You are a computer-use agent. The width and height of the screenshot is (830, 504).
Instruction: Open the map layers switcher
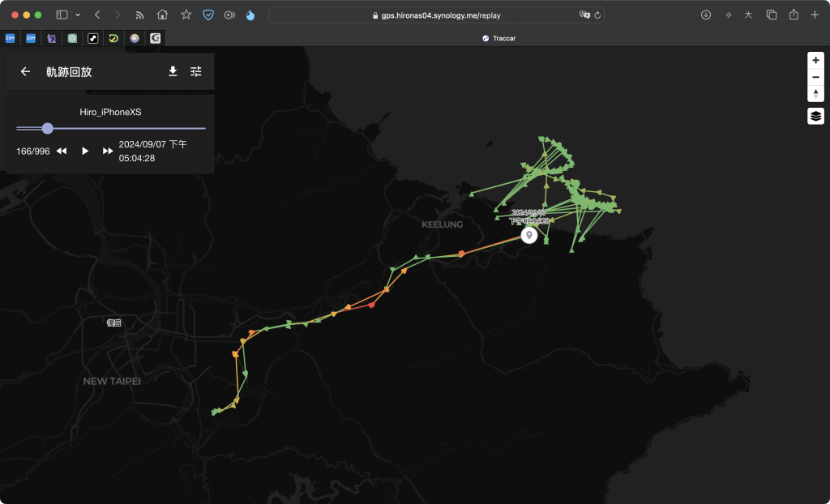click(x=815, y=116)
